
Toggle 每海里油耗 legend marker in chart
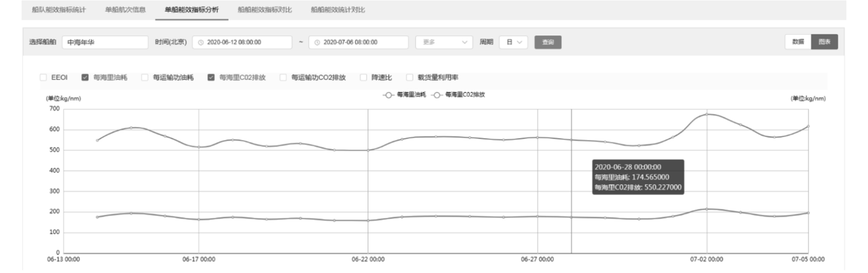click(x=389, y=95)
